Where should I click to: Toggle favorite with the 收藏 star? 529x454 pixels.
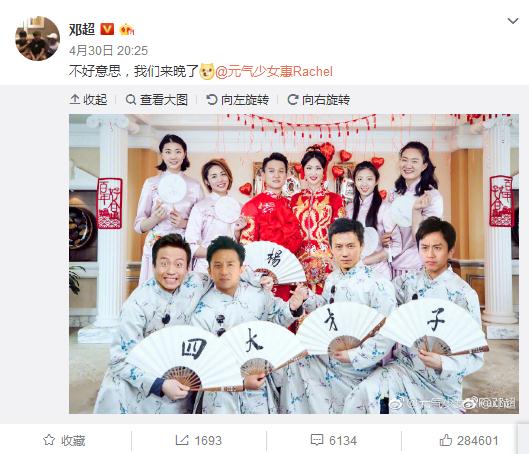(64, 441)
